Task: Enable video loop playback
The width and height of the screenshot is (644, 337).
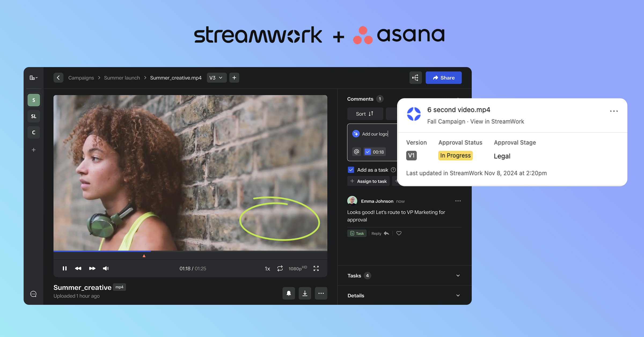Action: [280, 268]
